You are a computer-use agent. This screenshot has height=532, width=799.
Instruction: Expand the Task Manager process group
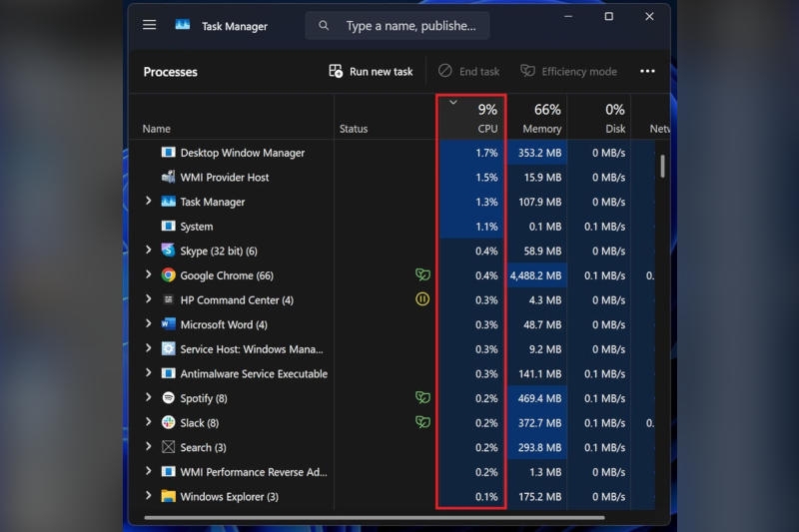[x=148, y=202]
